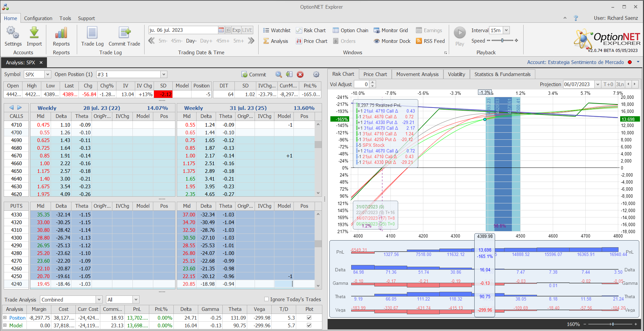Open the Watchlist window

(x=277, y=30)
